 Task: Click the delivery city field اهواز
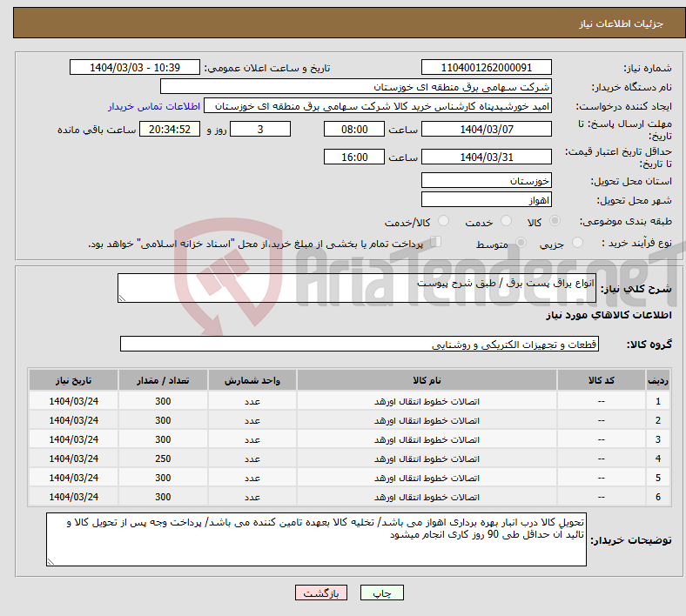click(487, 200)
